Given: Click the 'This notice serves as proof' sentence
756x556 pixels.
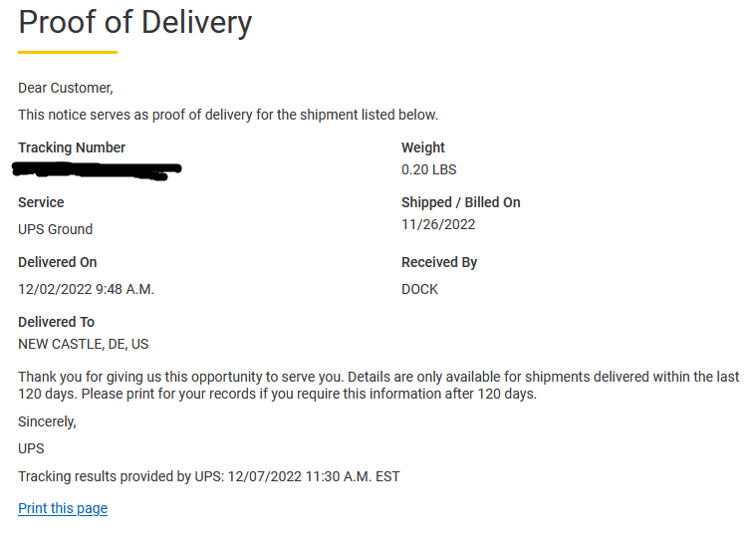Looking at the screenshot, I should click(x=227, y=115).
